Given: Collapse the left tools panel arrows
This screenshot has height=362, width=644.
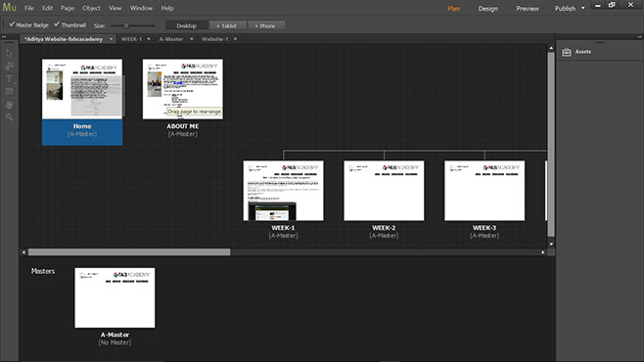Looking at the screenshot, I should 4,37.
